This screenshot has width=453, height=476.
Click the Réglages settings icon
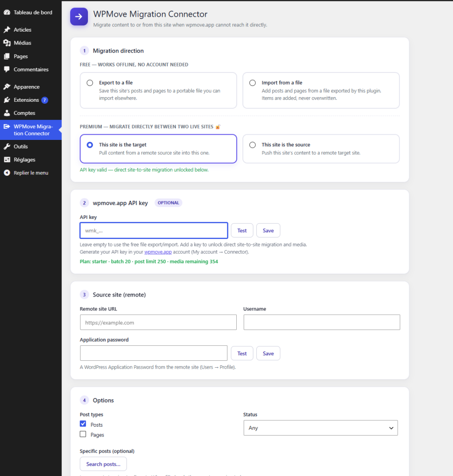click(7, 160)
